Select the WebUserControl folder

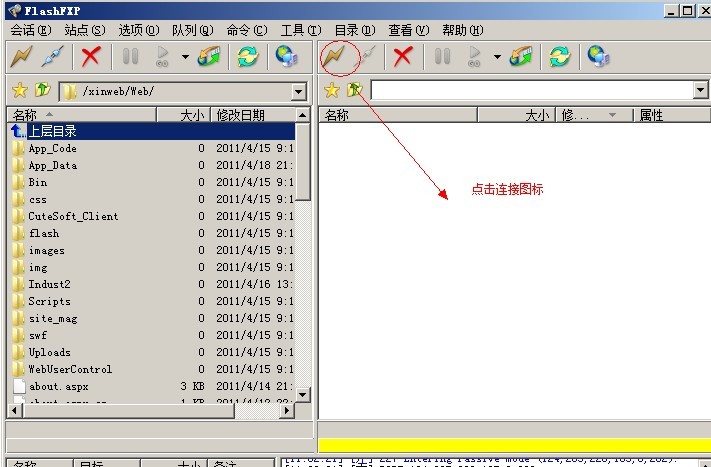point(152,369)
